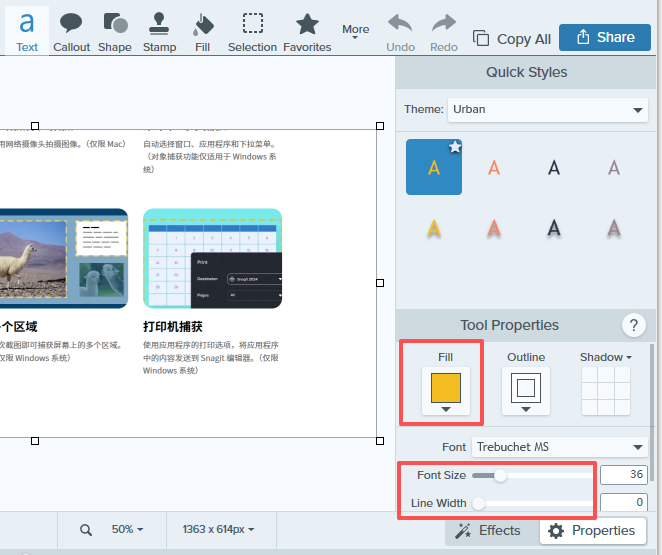
Task: Select the Fill bucket tool
Action: [203, 32]
